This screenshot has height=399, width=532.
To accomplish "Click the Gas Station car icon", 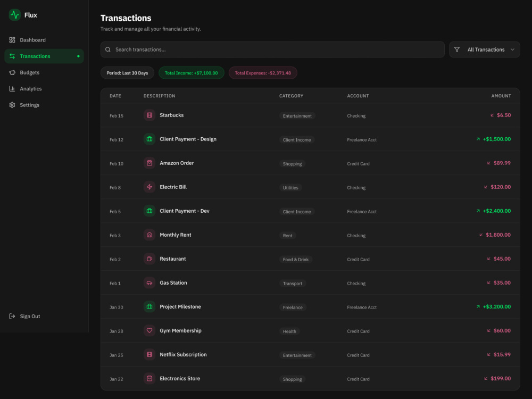I will 149,283.
